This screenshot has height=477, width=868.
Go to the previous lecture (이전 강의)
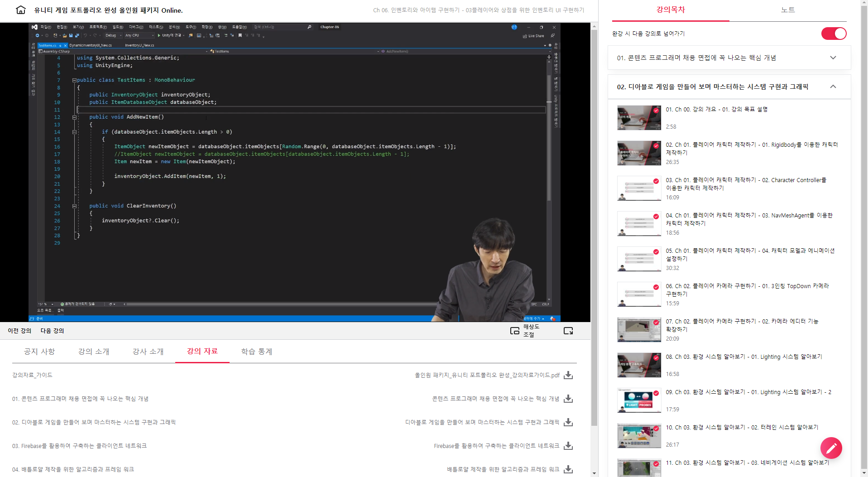coord(19,331)
